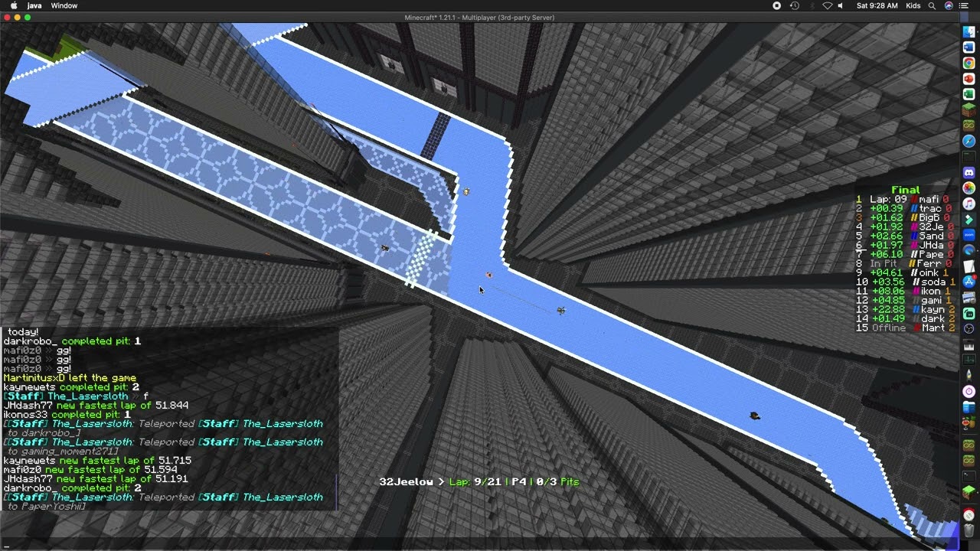This screenshot has height=551, width=980.
Task: Click leaderboard row 4 '+01.92 32Je'
Action: [x=903, y=227]
